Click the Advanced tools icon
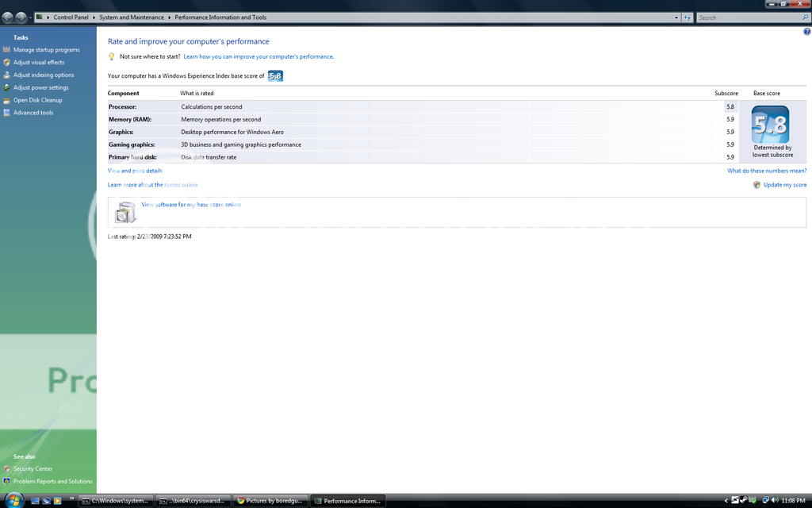The width and height of the screenshot is (812, 508). [6, 113]
